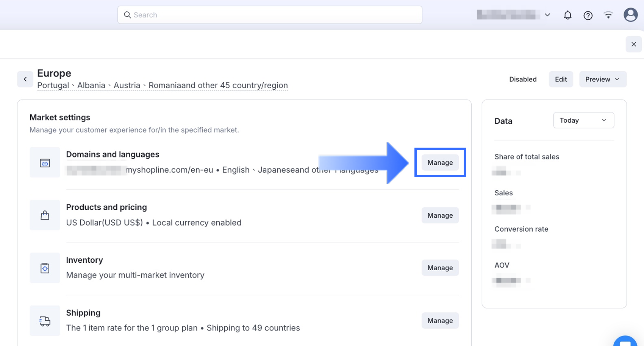
Task: Open the user profile avatar
Action: click(x=630, y=15)
